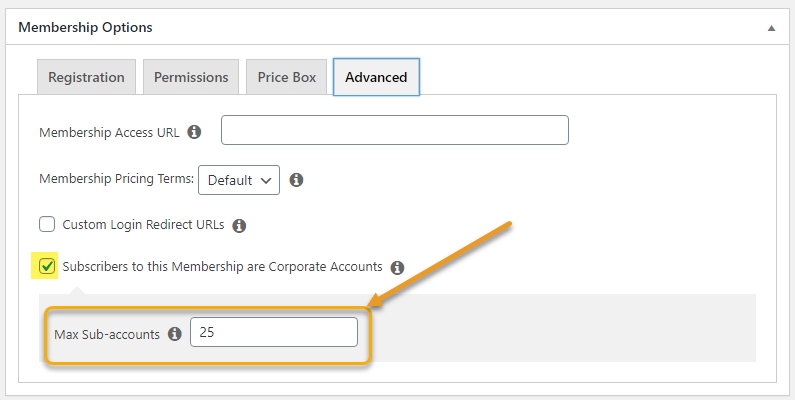Click the Membership Options panel heading
This screenshot has width=795, height=400.
coord(85,27)
